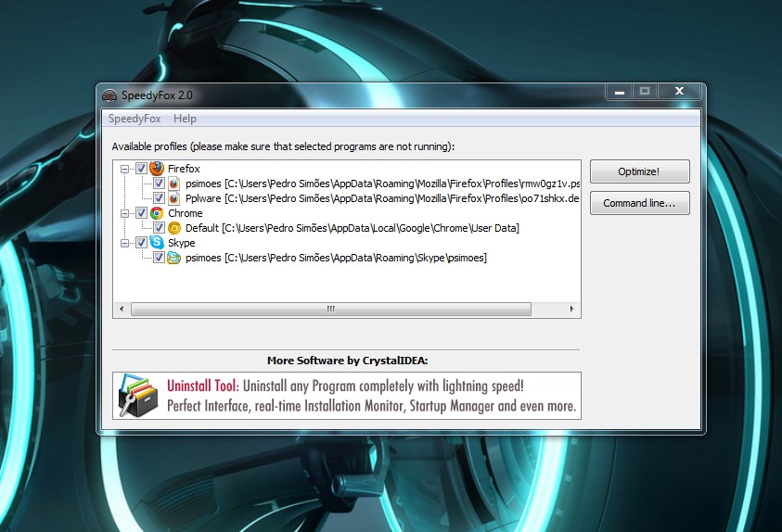Click the Skype psimoes profile icon

point(173,258)
